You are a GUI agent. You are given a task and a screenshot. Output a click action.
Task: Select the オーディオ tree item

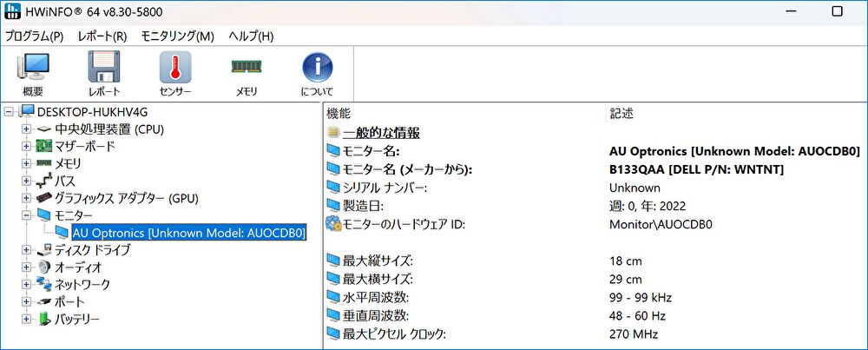point(80,267)
